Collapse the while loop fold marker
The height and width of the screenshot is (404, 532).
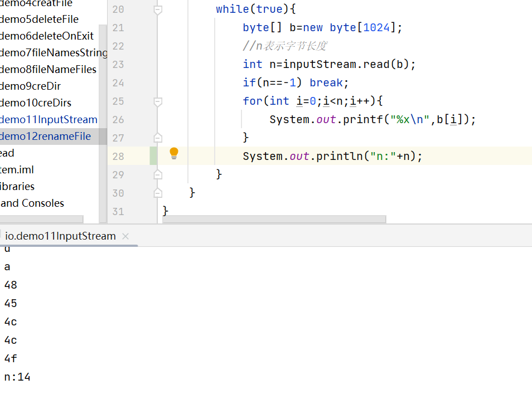coord(158,10)
